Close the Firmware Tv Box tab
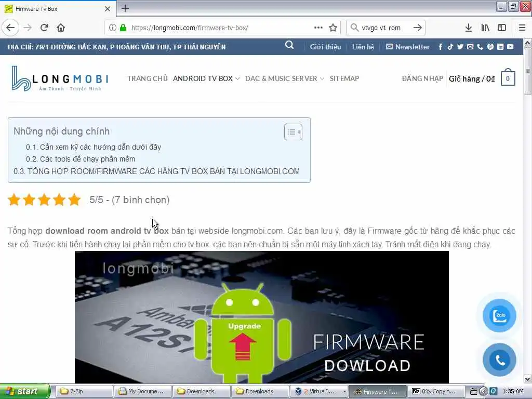 pyautogui.click(x=107, y=9)
